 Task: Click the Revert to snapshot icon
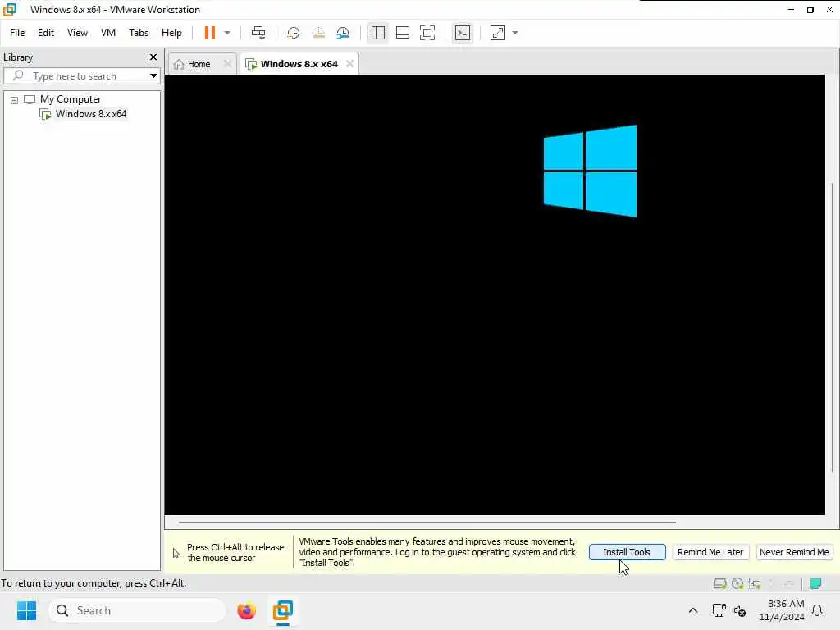point(318,33)
